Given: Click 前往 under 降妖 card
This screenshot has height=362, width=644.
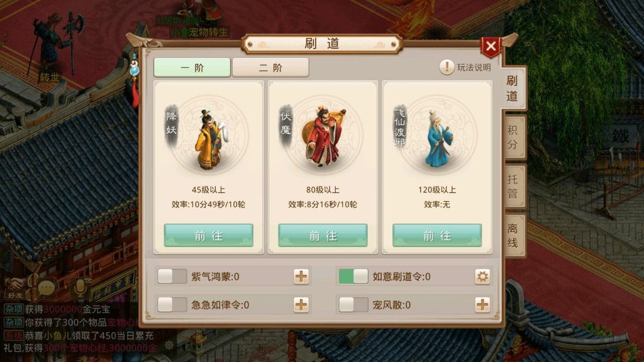Looking at the screenshot, I should pos(209,235).
